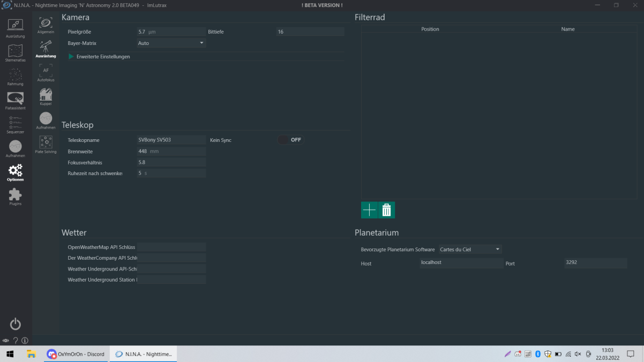Select the Optionen section in the sidebar
The image size is (644, 362).
point(16,172)
